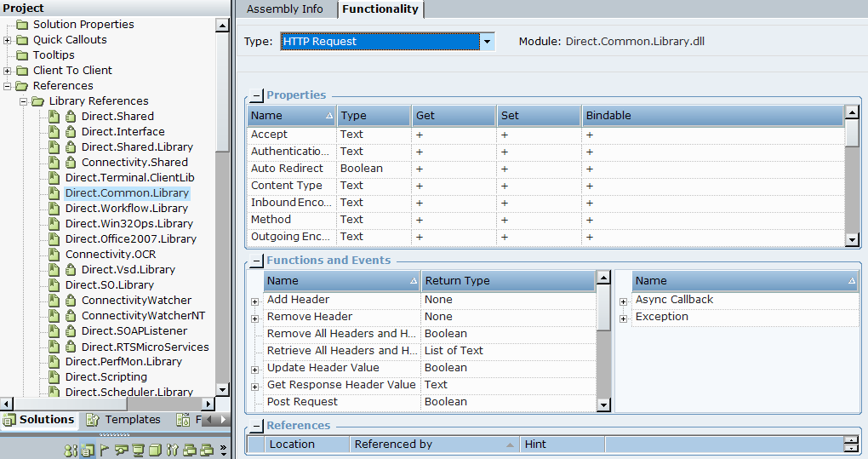
Task: Open the Type dropdown showing HTTP Request
Action: [487, 42]
